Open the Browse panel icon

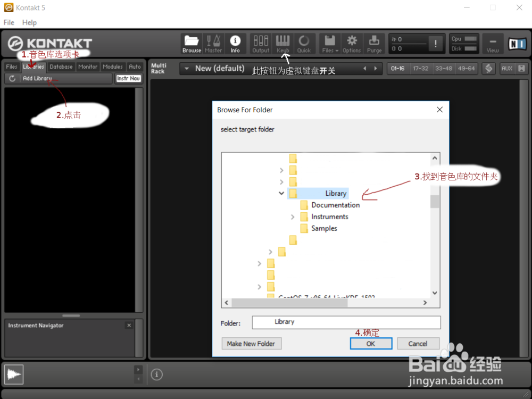click(x=192, y=44)
